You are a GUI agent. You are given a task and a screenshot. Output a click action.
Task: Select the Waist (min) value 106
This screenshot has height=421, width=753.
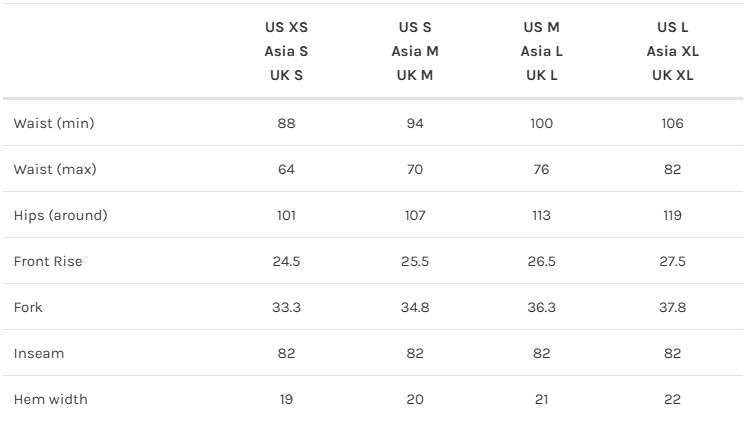tap(672, 123)
